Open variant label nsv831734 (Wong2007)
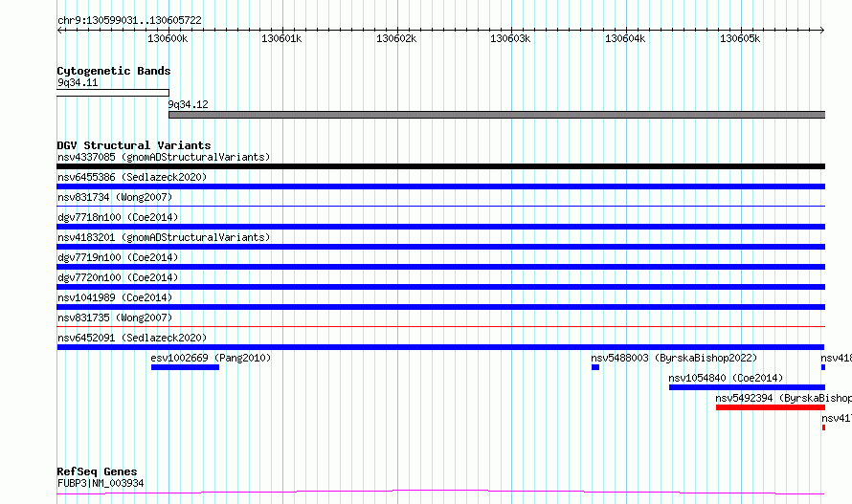Viewport: 852px width, 504px height. pyautogui.click(x=115, y=197)
